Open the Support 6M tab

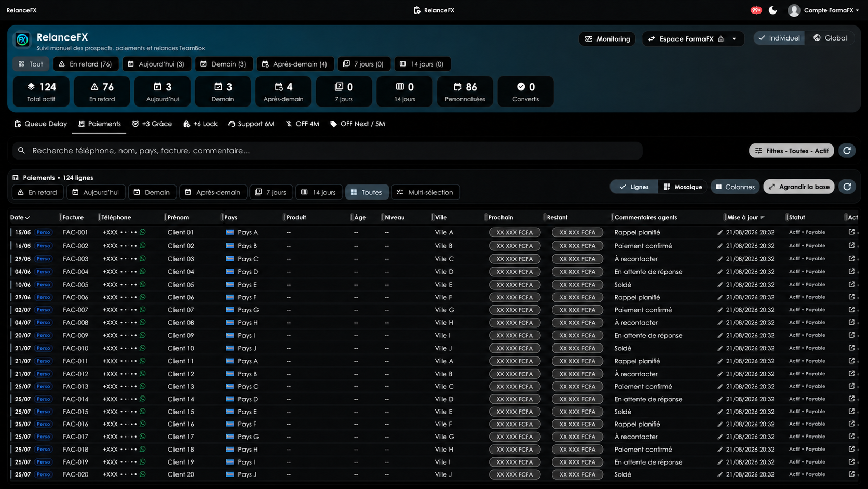[251, 124]
